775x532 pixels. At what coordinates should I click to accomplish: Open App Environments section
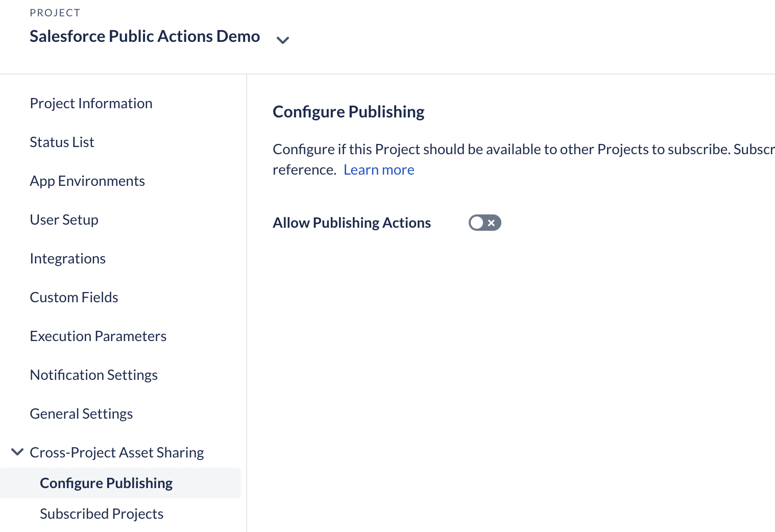click(x=87, y=181)
